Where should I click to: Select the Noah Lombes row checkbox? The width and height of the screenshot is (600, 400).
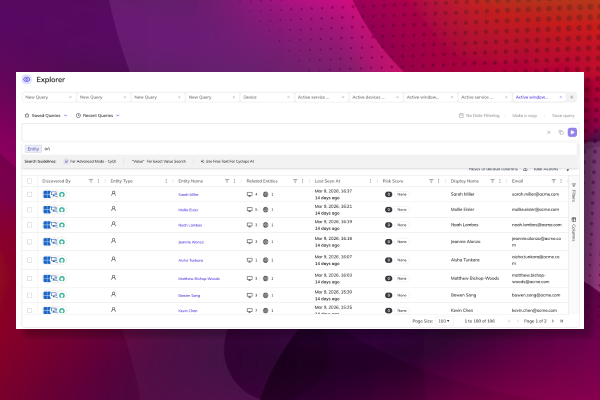pyautogui.click(x=29, y=225)
